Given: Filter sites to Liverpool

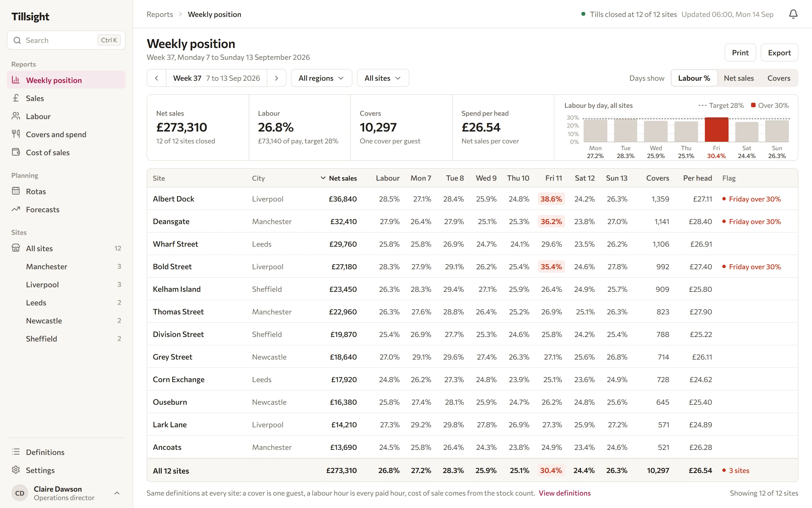Looking at the screenshot, I should (x=66, y=284).
